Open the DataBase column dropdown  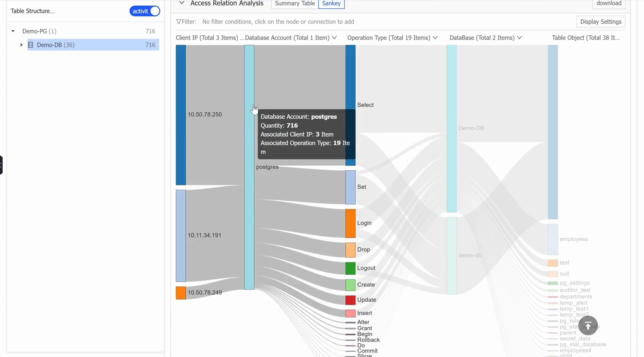[x=519, y=38]
